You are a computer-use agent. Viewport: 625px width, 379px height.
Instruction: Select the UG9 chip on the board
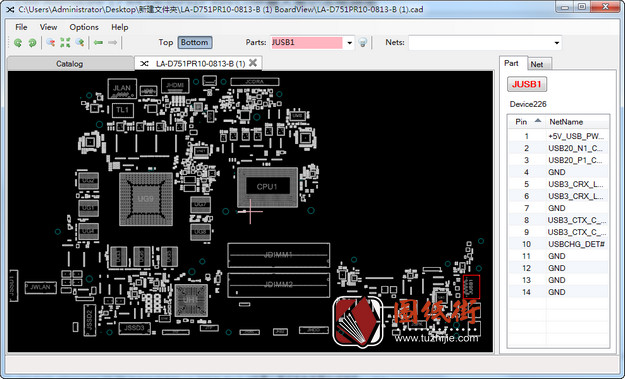[146, 198]
